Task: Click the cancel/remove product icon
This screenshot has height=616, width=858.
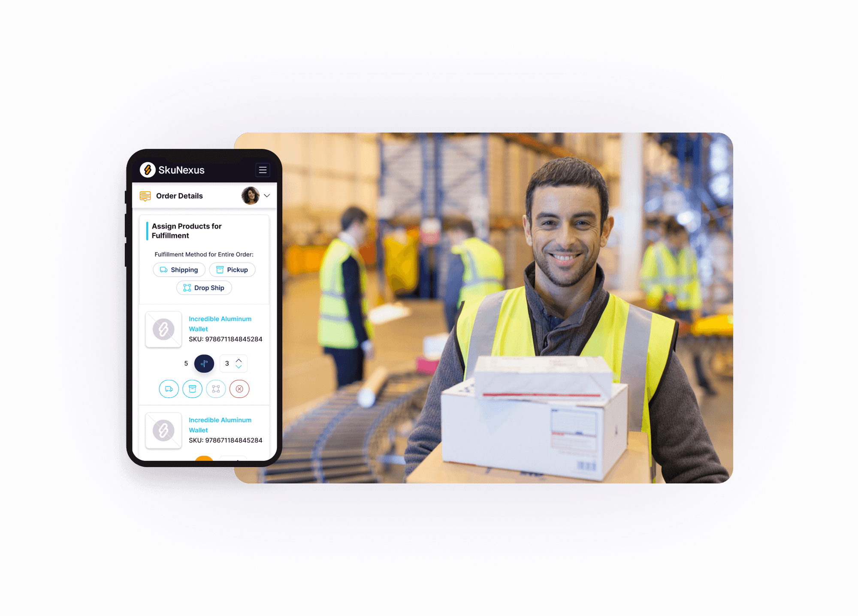Action: 239,388
